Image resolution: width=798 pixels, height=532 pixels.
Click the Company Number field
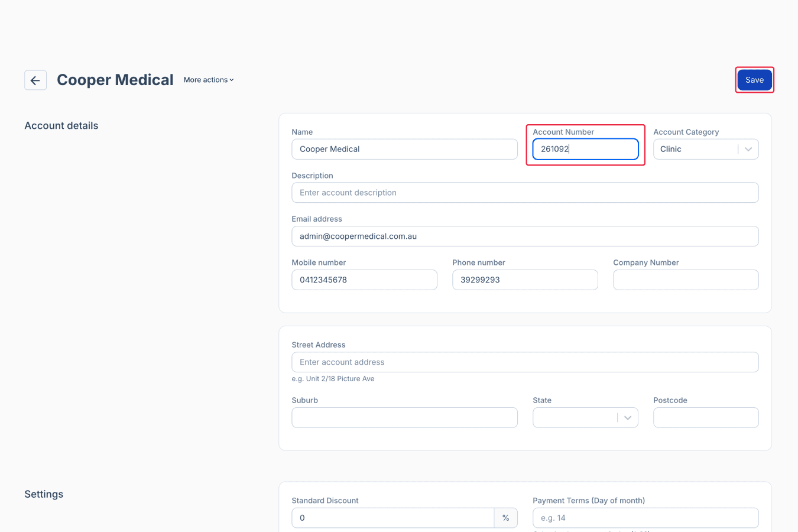[x=686, y=280]
